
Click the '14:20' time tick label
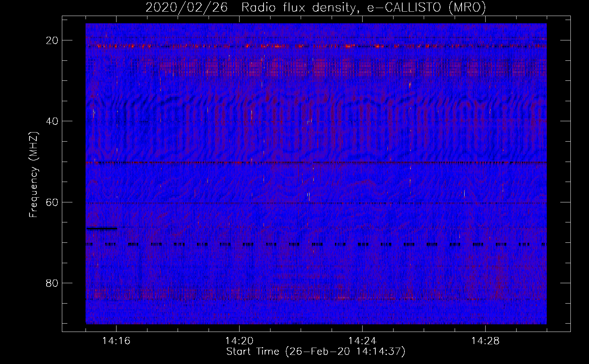[x=239, y=341]
